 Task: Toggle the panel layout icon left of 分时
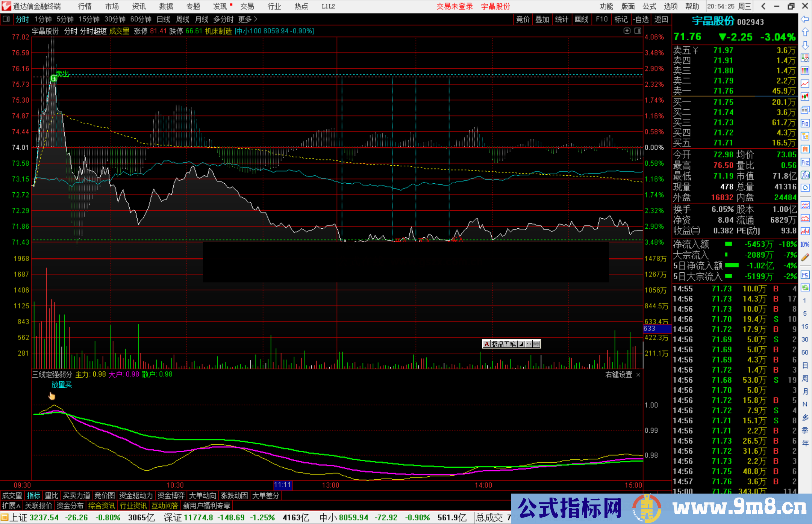(6, 19)
